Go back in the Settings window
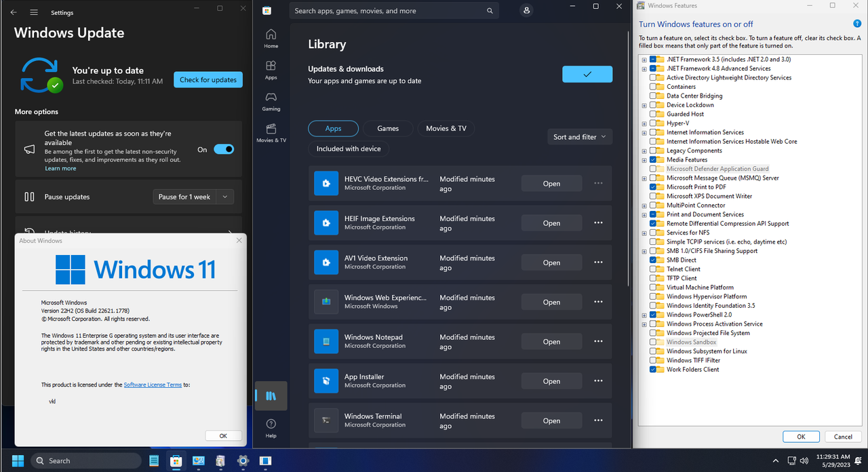 (14, 12)
